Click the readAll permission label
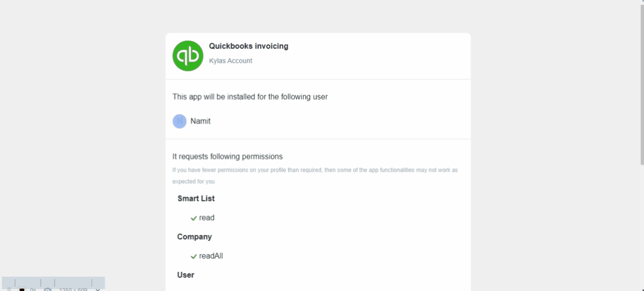Viewport: 644px width, 291px height. coord(211,256)
